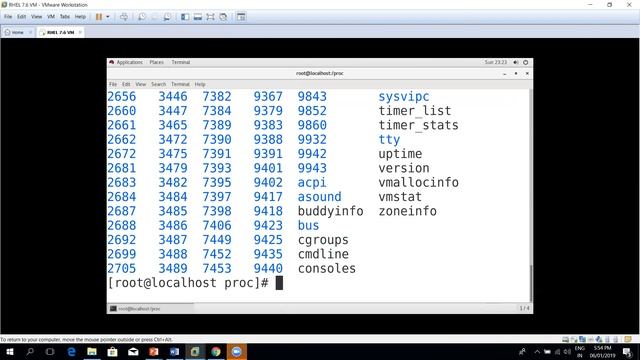This screenshot has height=360, width=640.
Task: Open the VMware View menu
Action: [37, 17]
